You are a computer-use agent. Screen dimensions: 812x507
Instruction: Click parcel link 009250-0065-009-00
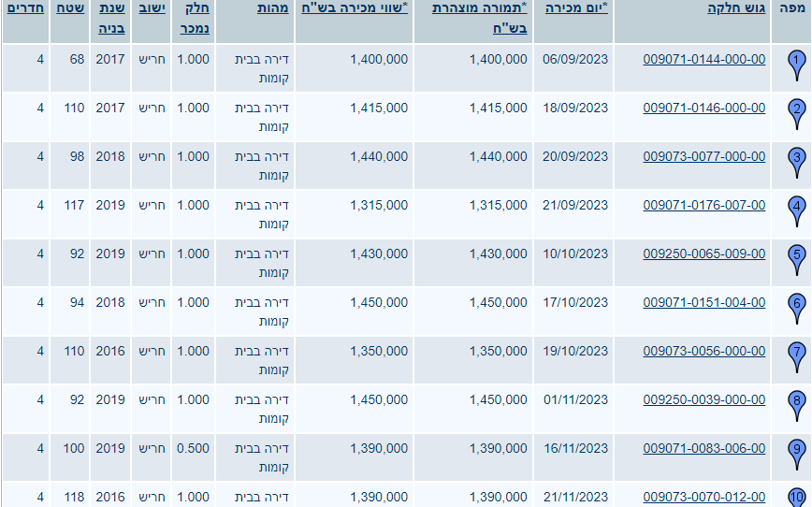click(703, 253)
